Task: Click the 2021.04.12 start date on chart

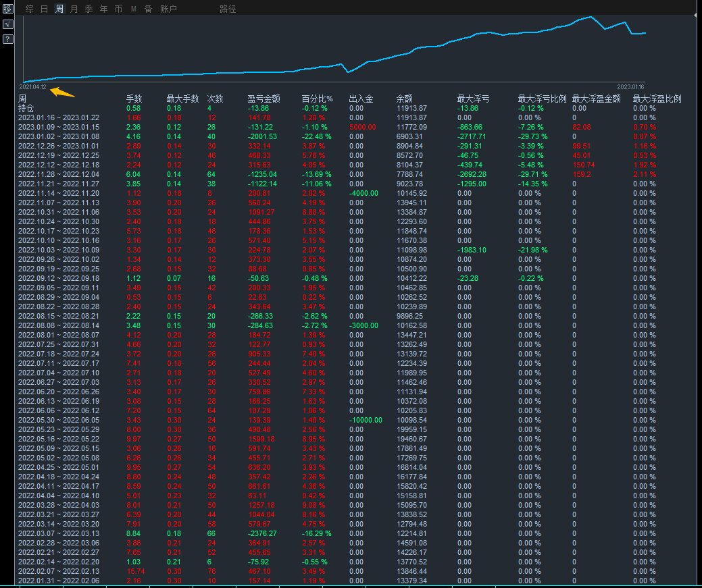Action: coord(32,87)
